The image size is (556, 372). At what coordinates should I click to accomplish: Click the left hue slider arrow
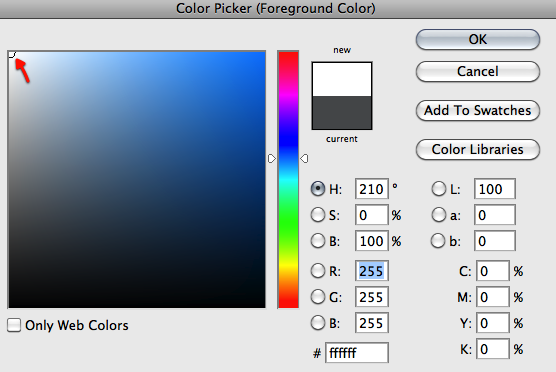[x=272, y=158]
